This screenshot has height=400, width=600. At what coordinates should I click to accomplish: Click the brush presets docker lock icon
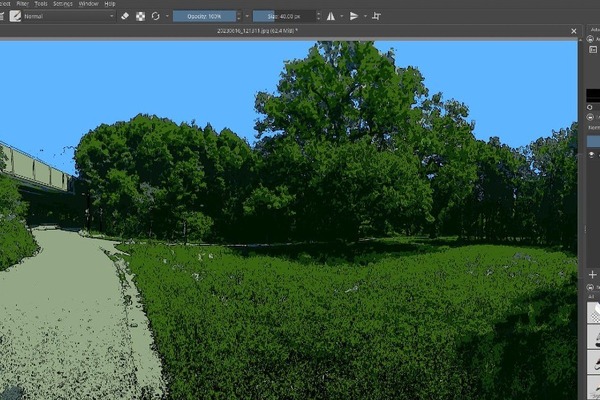coord(590,287)
